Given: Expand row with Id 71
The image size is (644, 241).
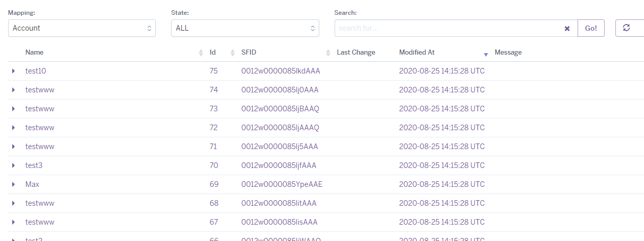Looking at the screenshot, I should 14,147.
